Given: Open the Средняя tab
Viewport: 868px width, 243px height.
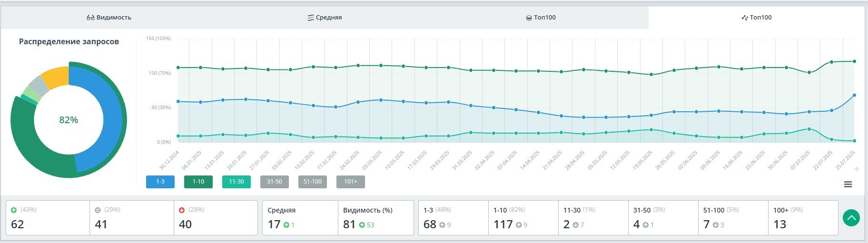Looking at the screenshot, I should point(325,18).
